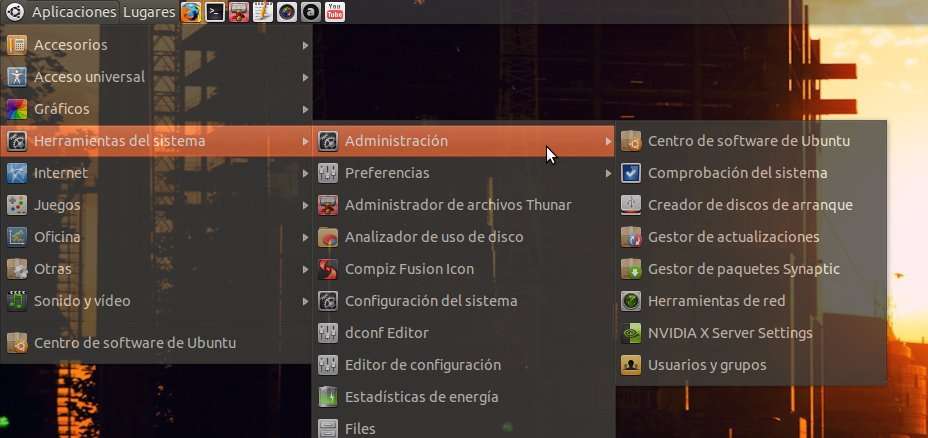This screenshot has width=928, height=438.
Task: Launch Firefox from the top panel
Action: (190, 12)
